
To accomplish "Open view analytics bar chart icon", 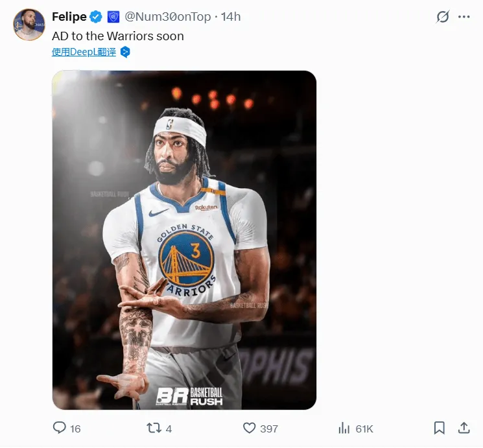I will click(x=344, y=428).
